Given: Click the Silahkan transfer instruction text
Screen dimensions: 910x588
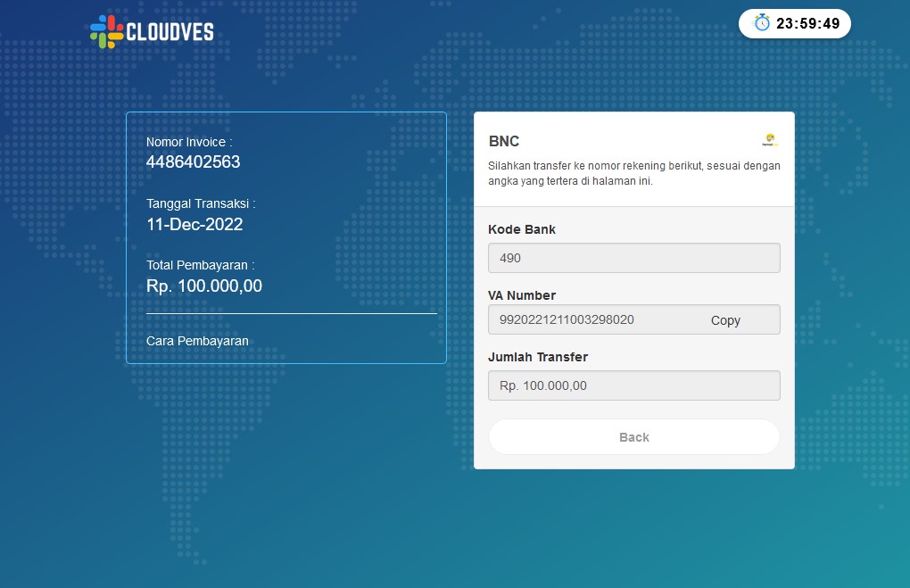Looking at the screenshot, I should coord(633,174).
